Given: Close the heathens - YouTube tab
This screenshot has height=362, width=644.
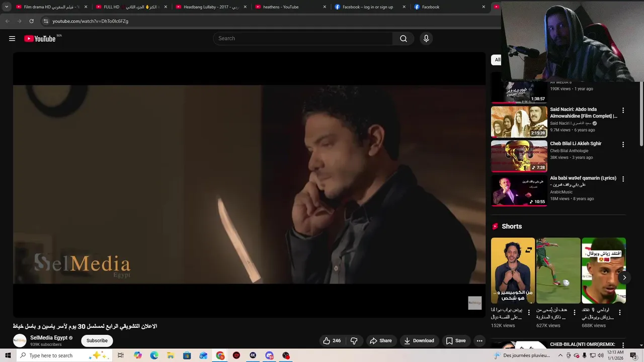Looking at the screenshot, I should pos(325,7).
